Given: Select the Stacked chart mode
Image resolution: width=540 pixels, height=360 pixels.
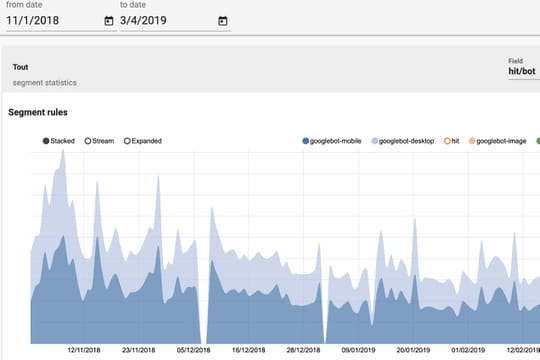Looking at the screenshot, I should click(46, 141).
